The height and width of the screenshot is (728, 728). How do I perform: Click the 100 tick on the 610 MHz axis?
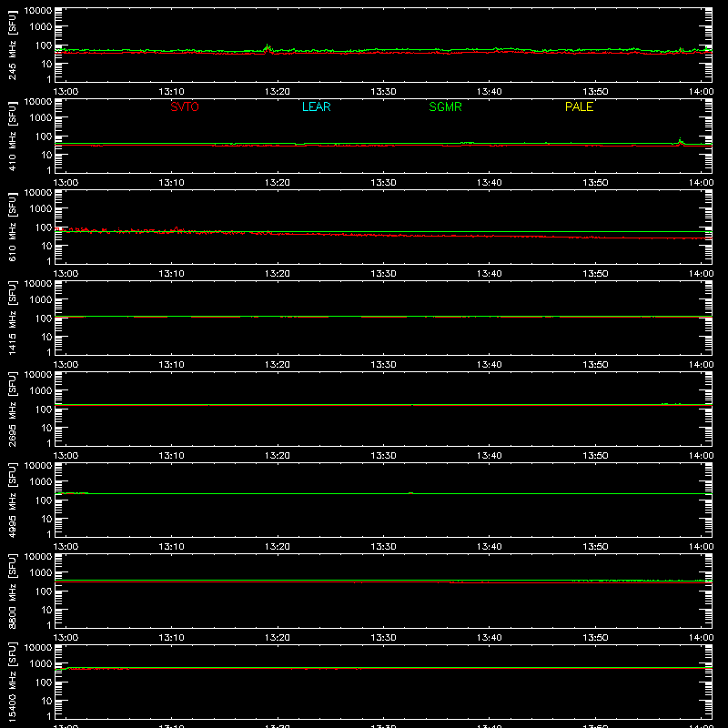click(x=44, y=227)
